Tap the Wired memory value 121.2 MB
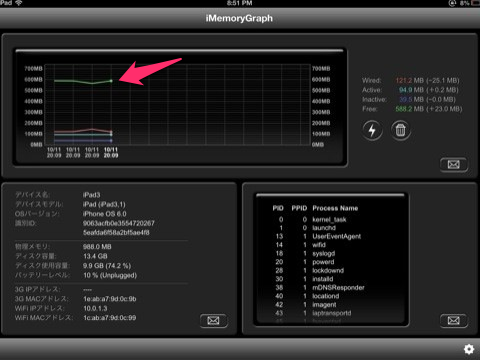480x360 pixels. coord(410,80)
